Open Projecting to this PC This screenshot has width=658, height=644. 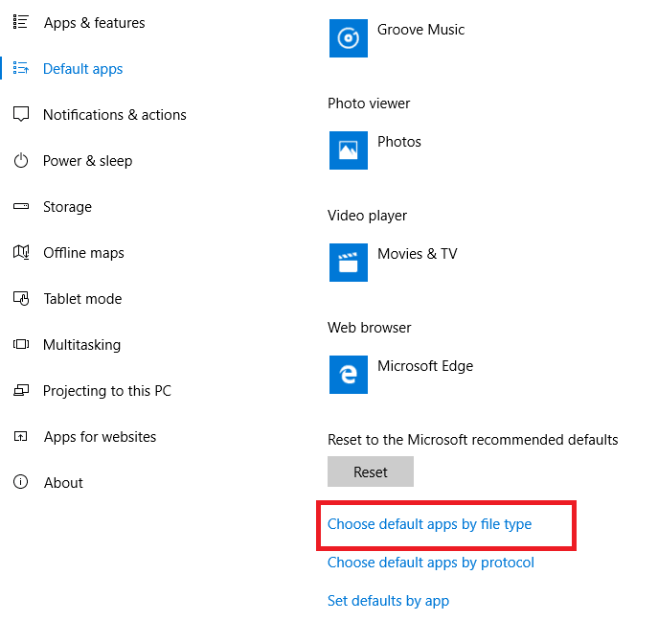[106, 391]
